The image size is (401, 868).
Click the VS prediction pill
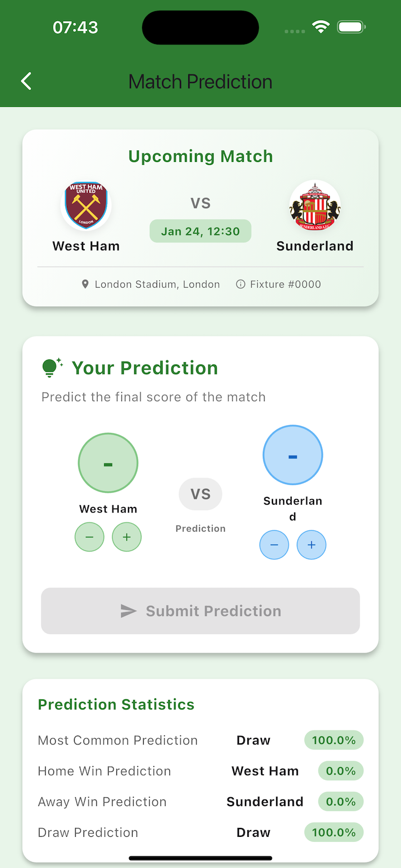[200, 494]
